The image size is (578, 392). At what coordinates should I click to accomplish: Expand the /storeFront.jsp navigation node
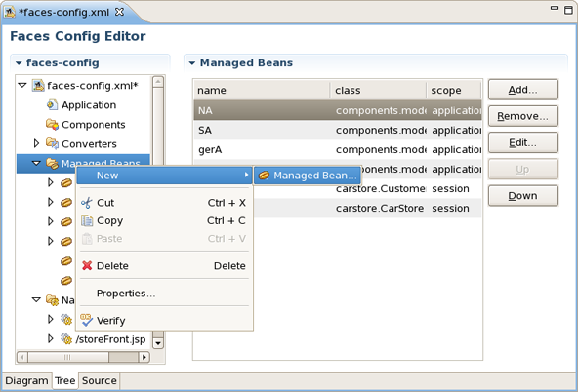51,338
